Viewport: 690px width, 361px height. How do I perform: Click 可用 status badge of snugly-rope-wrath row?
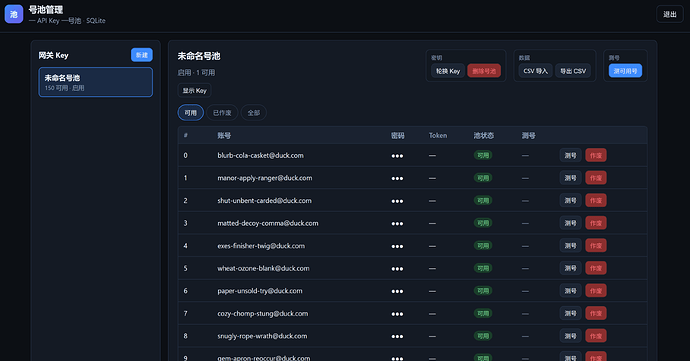click(x=483, y=336)
